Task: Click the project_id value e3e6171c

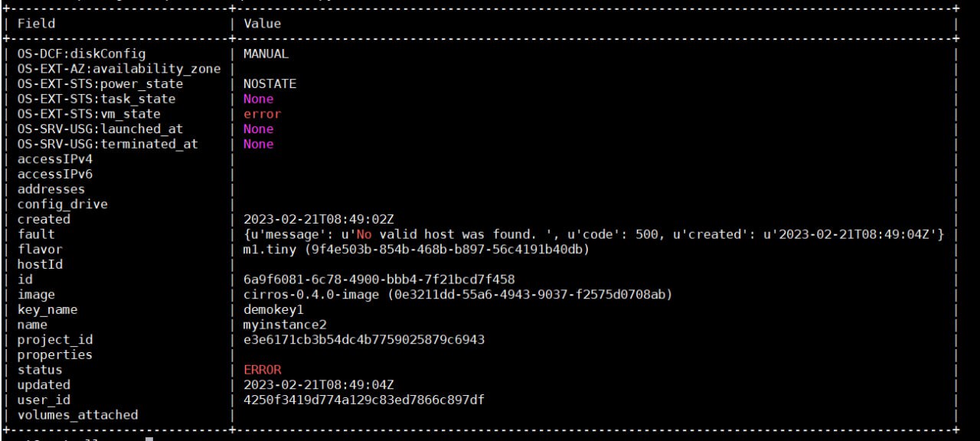Action: [x=364, y=339]
